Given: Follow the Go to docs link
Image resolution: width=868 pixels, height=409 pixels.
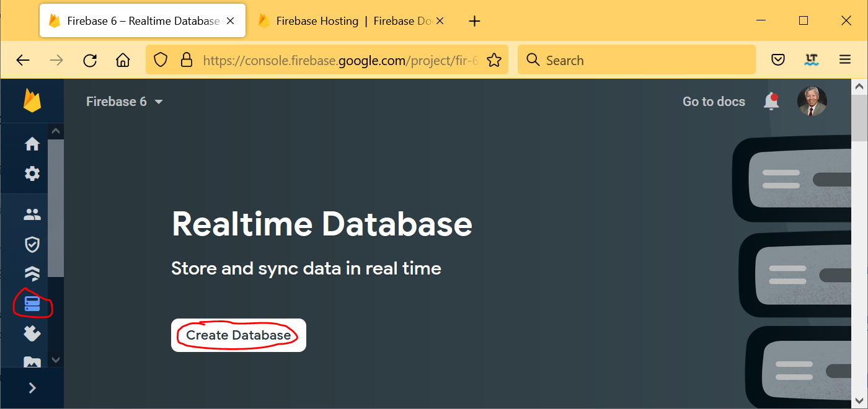Looking at the screenshot, I should (714, 102).
